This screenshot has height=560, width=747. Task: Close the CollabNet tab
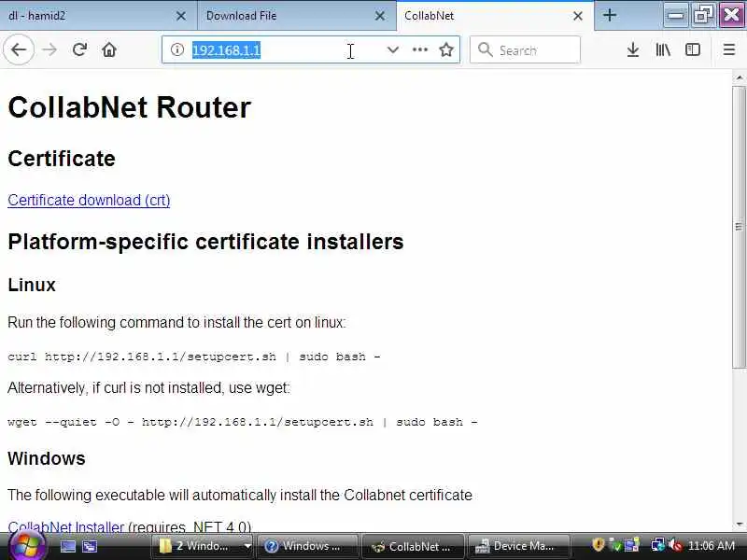(x=578, y=16)
